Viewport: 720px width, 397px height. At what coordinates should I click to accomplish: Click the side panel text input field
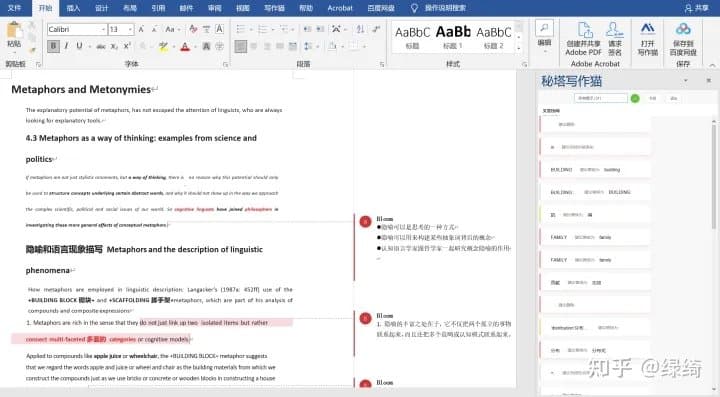pyautogui.click(x=601, y=98)
